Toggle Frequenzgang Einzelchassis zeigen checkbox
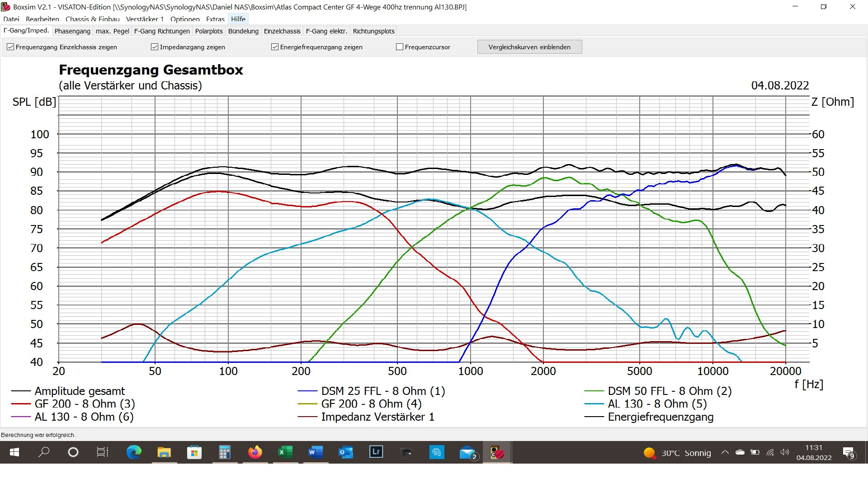The width and height of the screenshot is (868, 488). (x=10, y=47)
